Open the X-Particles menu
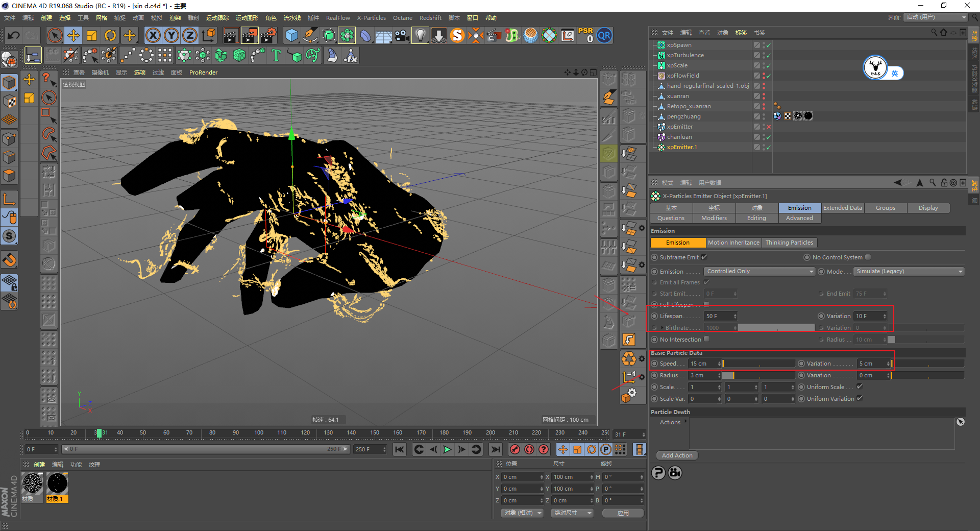This screenshot has height=531, width=980. [x=371, y=18]
